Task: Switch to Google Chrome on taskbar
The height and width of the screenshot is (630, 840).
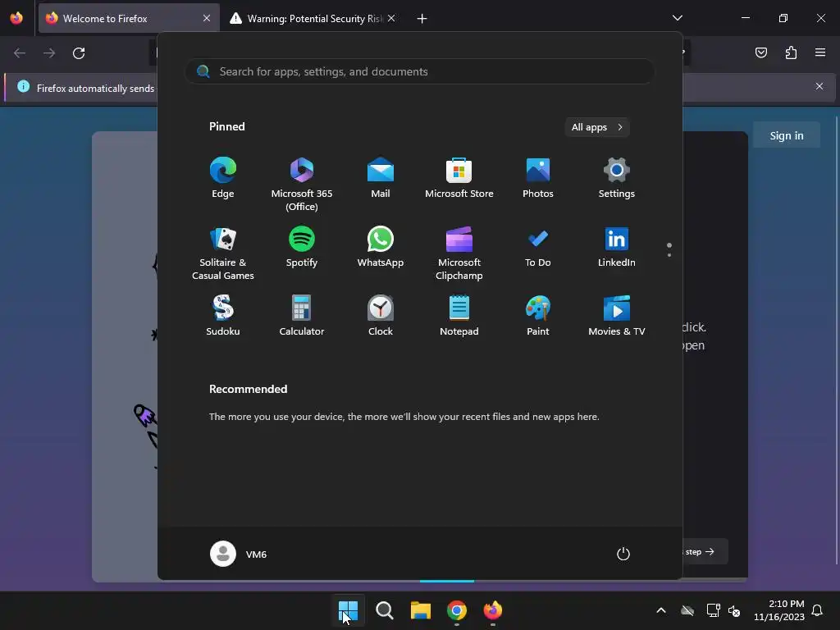Action: (456, 610)
